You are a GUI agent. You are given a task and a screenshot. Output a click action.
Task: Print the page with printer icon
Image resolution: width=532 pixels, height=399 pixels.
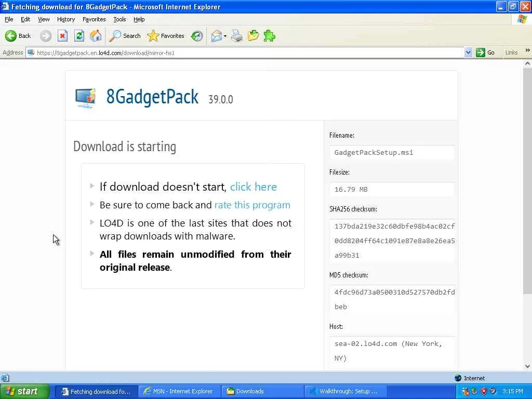coord(237,36)
